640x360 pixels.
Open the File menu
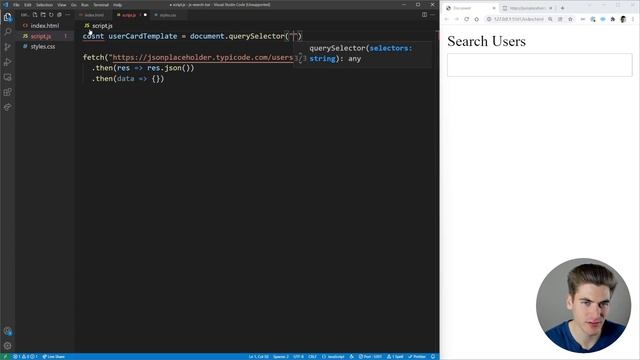click(x=16, y=5)
